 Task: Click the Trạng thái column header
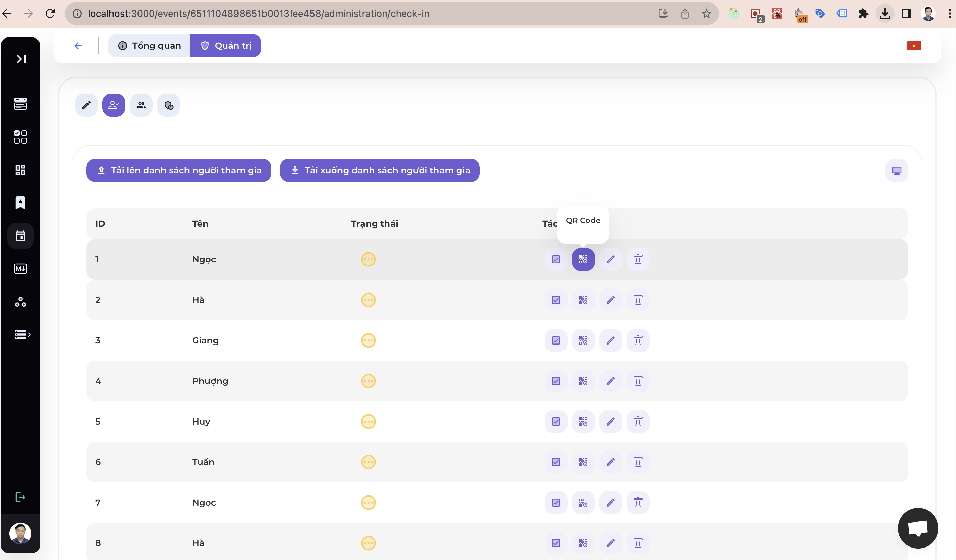click(374, 224)
